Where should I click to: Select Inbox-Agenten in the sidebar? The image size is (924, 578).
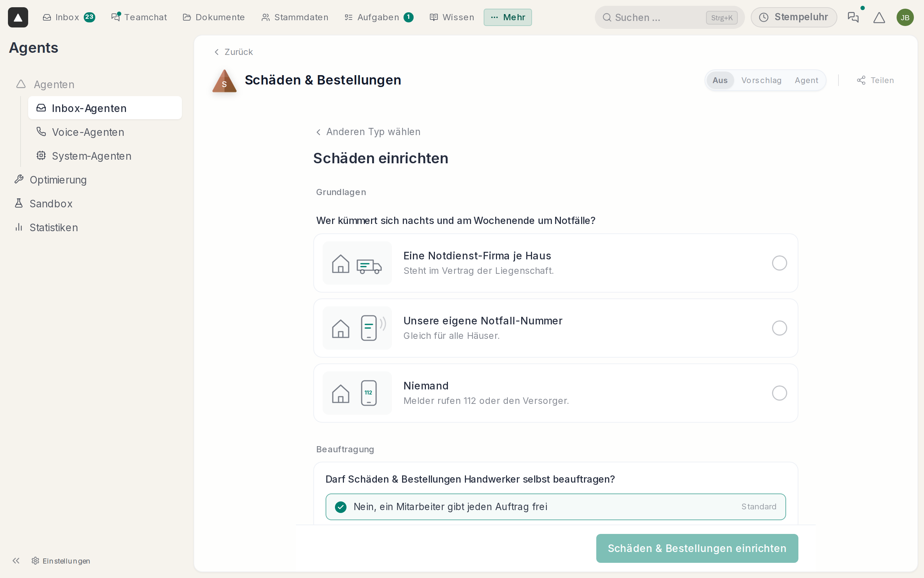tap(105, 108)
